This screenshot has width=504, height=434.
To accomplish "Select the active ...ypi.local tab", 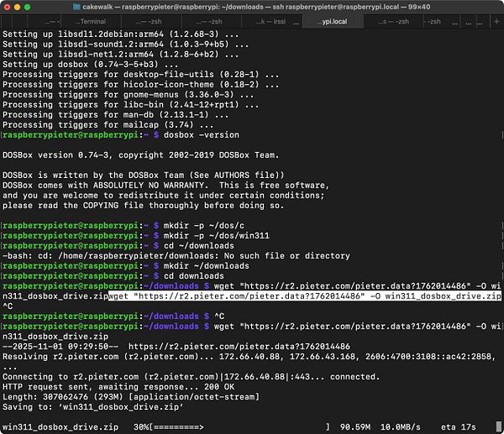I will 333,22.
